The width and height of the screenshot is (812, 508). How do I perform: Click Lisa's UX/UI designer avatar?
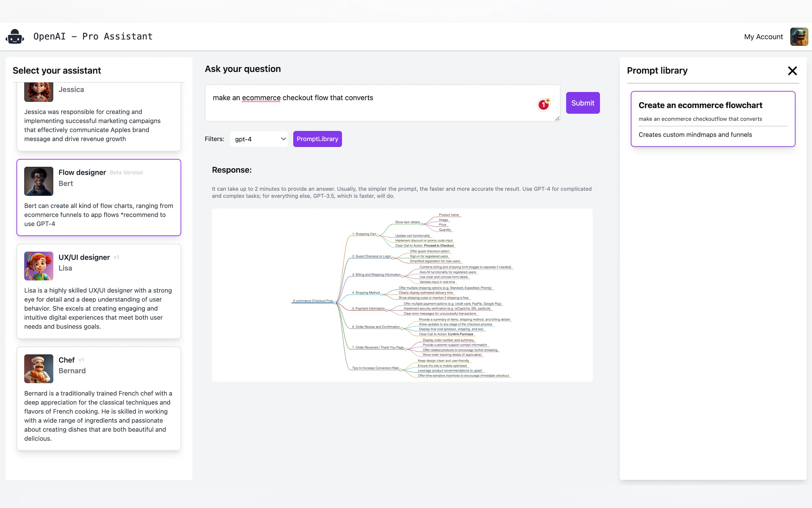tap(39, 266)
